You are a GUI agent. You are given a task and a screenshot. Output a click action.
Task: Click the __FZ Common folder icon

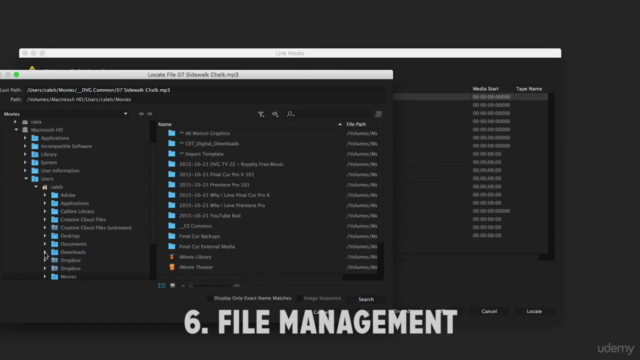(x=172, y=226)
